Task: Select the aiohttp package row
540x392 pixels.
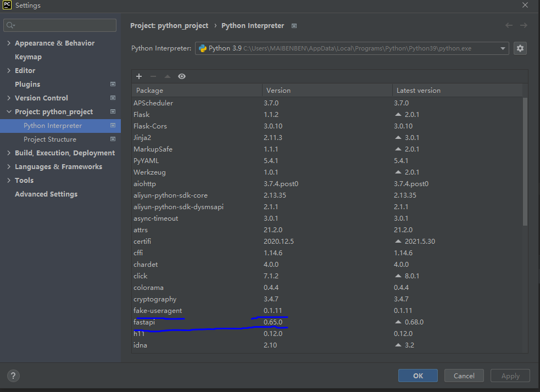Action: point(327,183)
